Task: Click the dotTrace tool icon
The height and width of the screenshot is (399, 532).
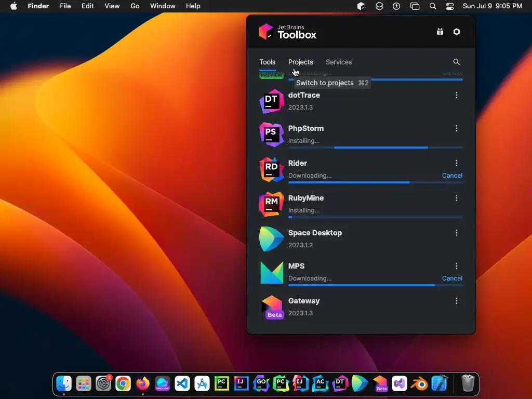Action: (x=271, y=101)
